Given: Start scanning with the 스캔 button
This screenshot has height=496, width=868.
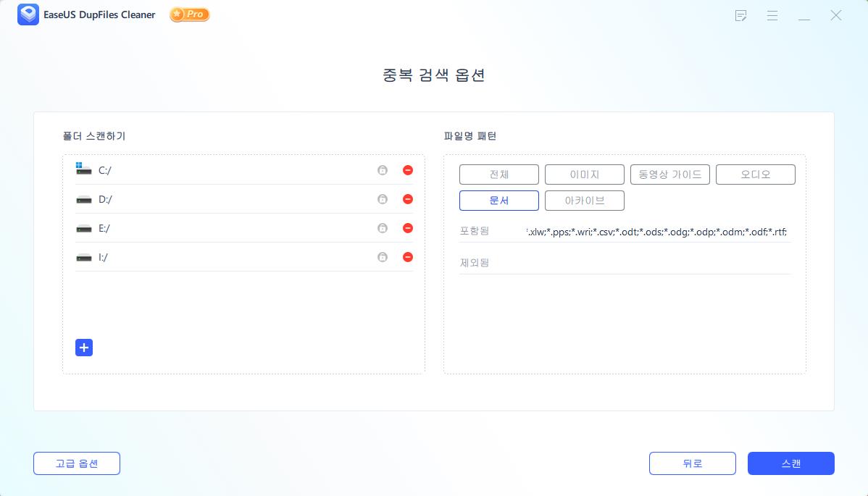Looking at the screenshot, I should coord(791,463).
